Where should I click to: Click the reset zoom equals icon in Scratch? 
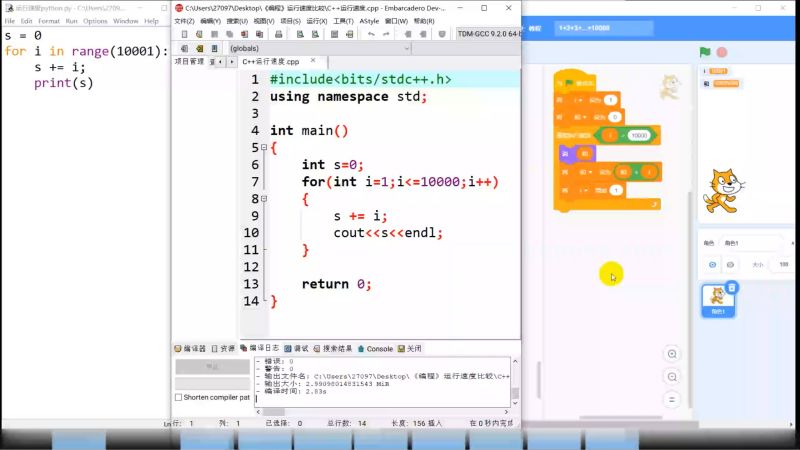pos(672,399)
